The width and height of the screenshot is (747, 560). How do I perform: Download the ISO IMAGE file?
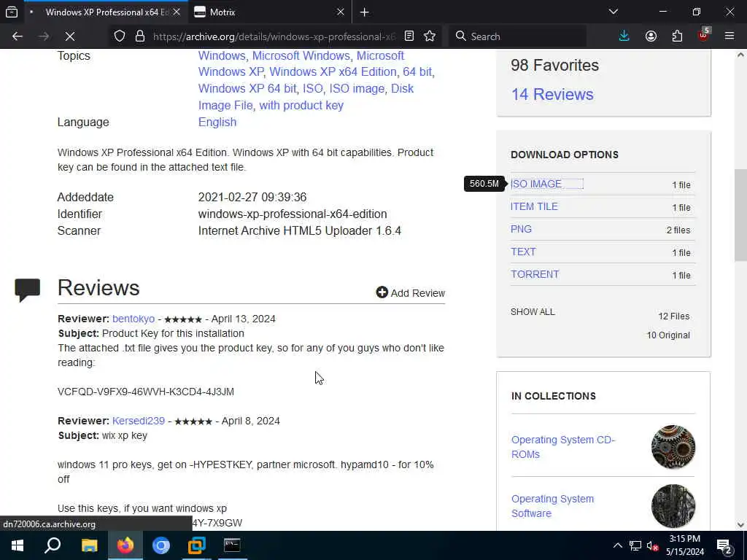click(x=536, y=184)
